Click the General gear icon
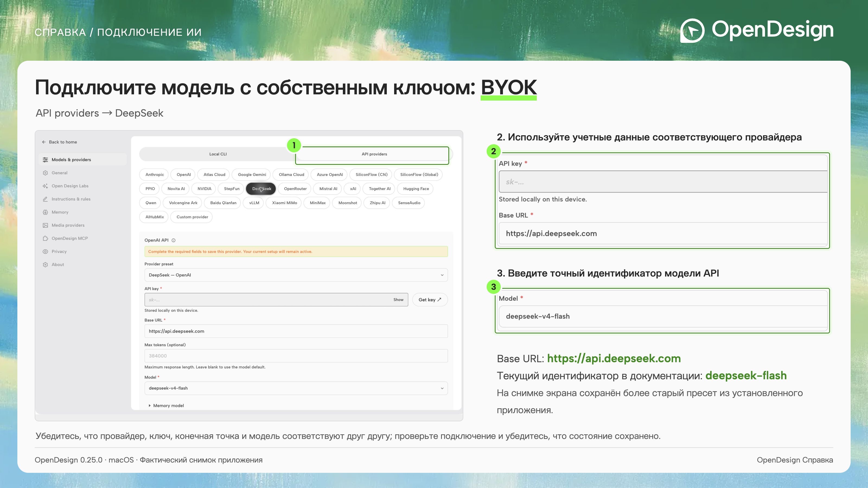The image size is (868, 488). (x=45, y=173)
